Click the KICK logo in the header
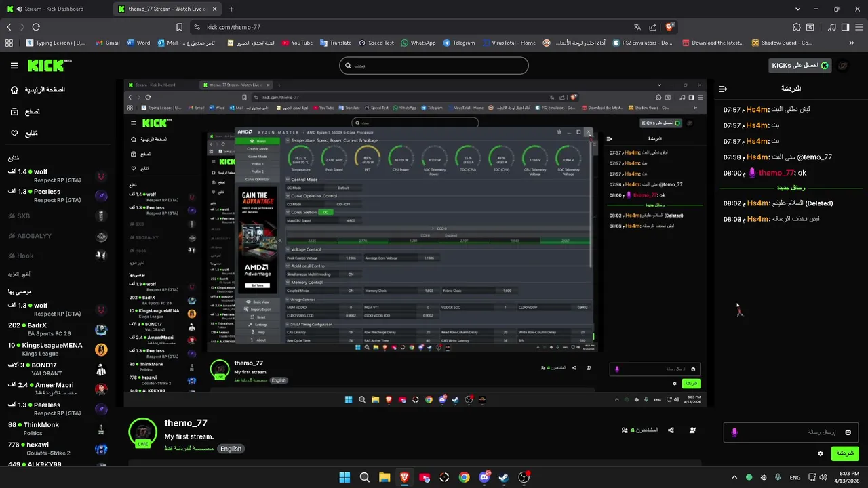This screenshot has width=868, height=488. coord(49,66)
